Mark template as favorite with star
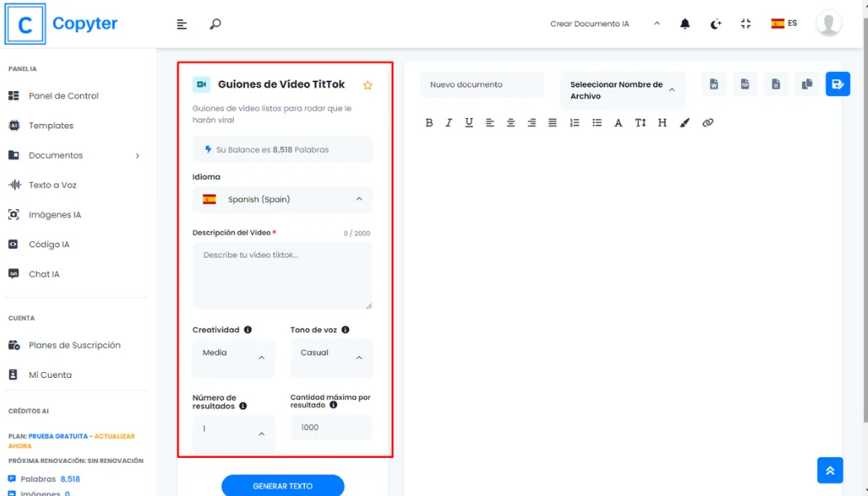The image size is (868, 496). [x=368, y=85]
